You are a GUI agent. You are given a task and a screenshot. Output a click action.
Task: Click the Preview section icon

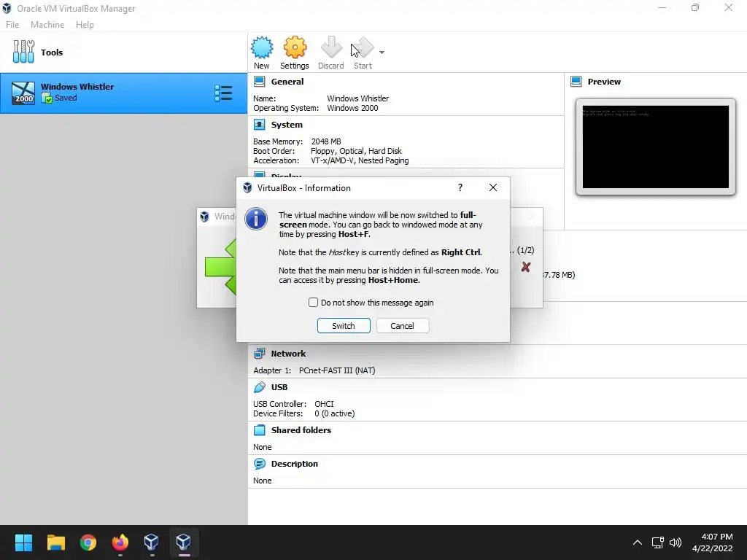[x=576, y=82]
